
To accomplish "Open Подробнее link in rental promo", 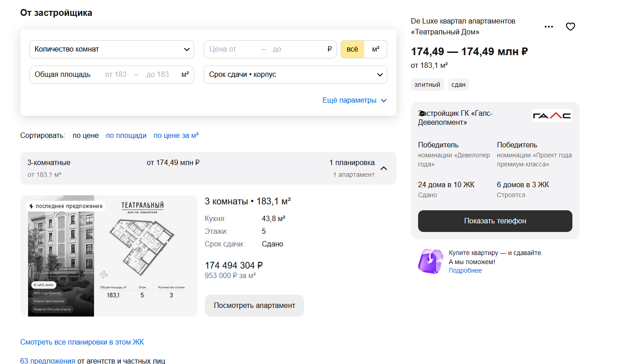I will (465, 270).
